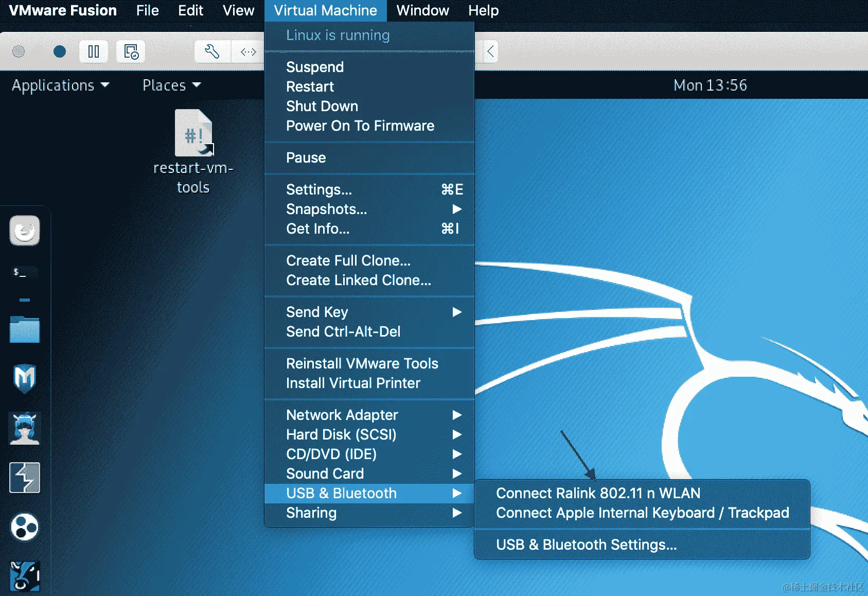Close the Virtual Machine menu

pyautogui.click(x=325, y=10)
